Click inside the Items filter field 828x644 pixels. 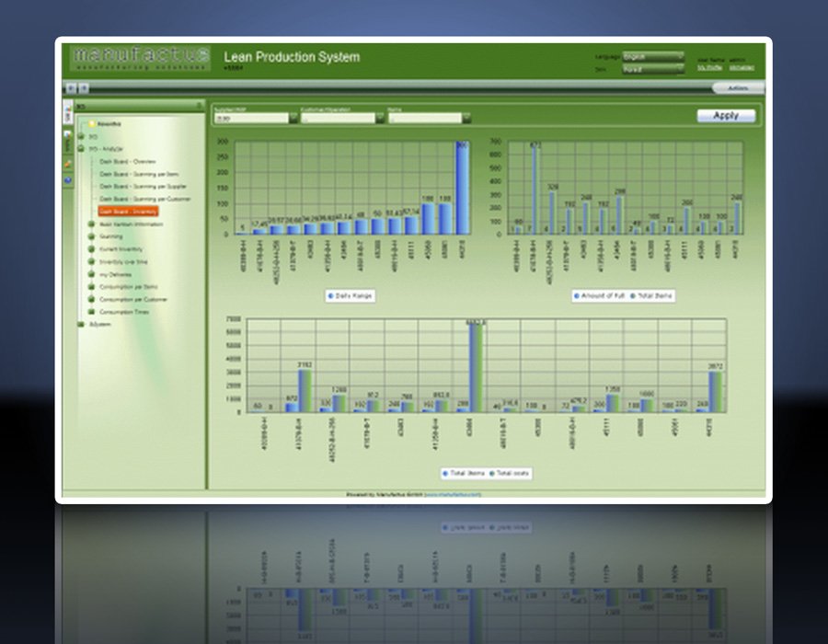[x=425, y=119]
